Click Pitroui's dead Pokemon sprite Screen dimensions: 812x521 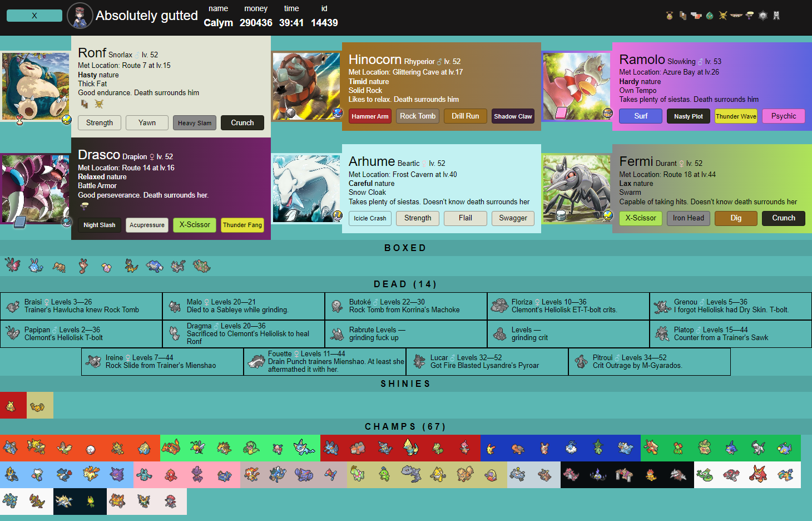pos(581,362)
